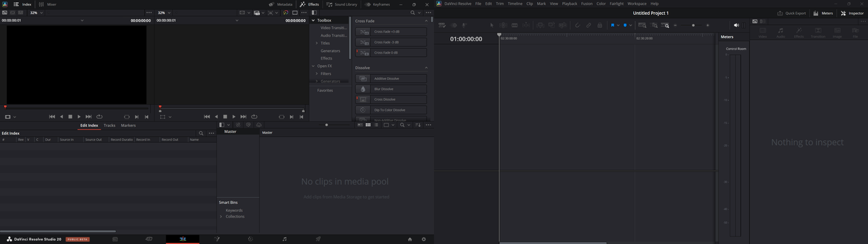Collapse the Dissolve section
This screenshot has height=244, width=868.
click(427, 68)
